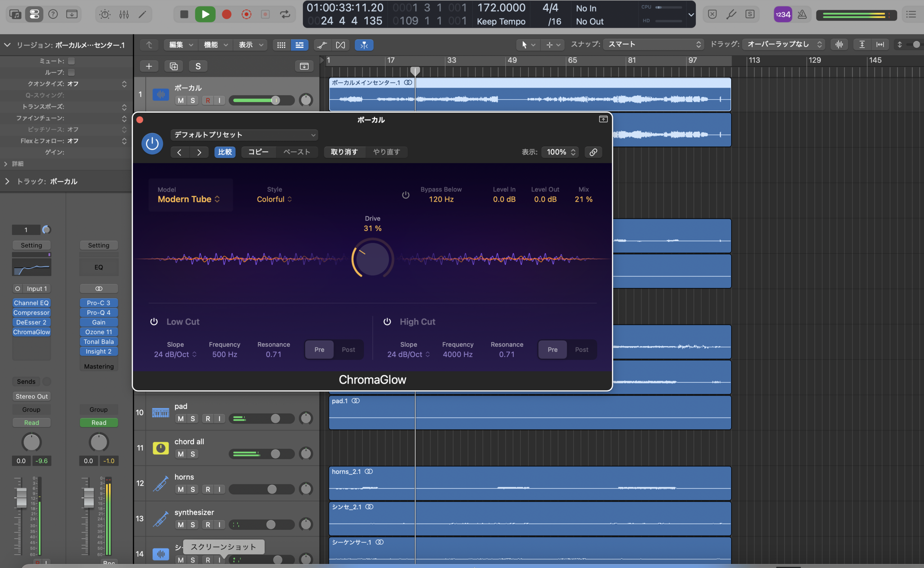Expand the トラック: ボーカル section
This screenshot has width=924, height=568.
point(7,181)
